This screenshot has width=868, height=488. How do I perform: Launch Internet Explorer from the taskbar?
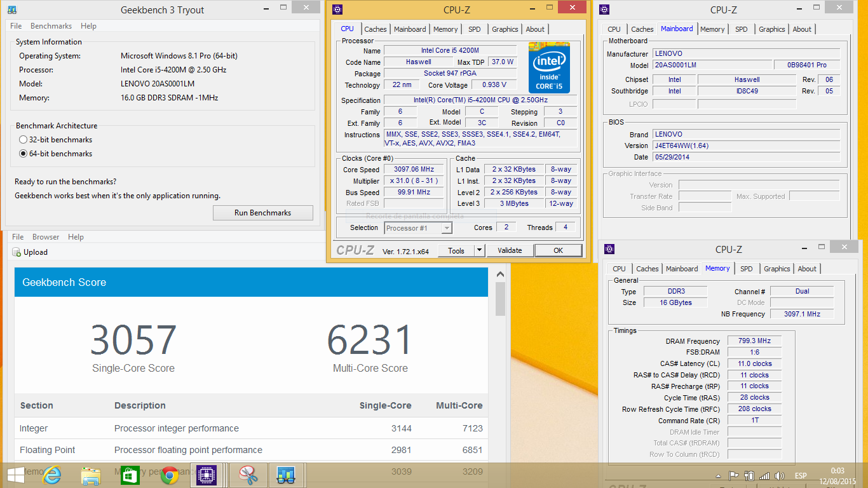pos(52,475)
